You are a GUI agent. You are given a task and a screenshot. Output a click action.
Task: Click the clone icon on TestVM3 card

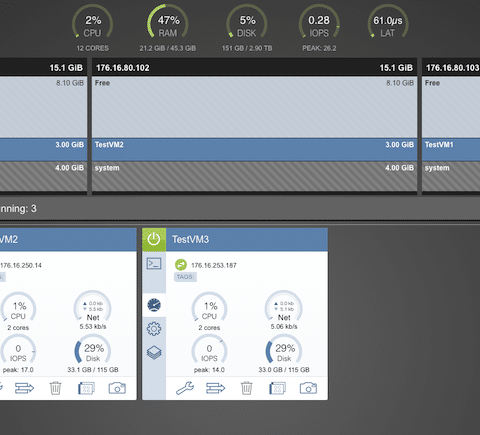pos(277,388)
